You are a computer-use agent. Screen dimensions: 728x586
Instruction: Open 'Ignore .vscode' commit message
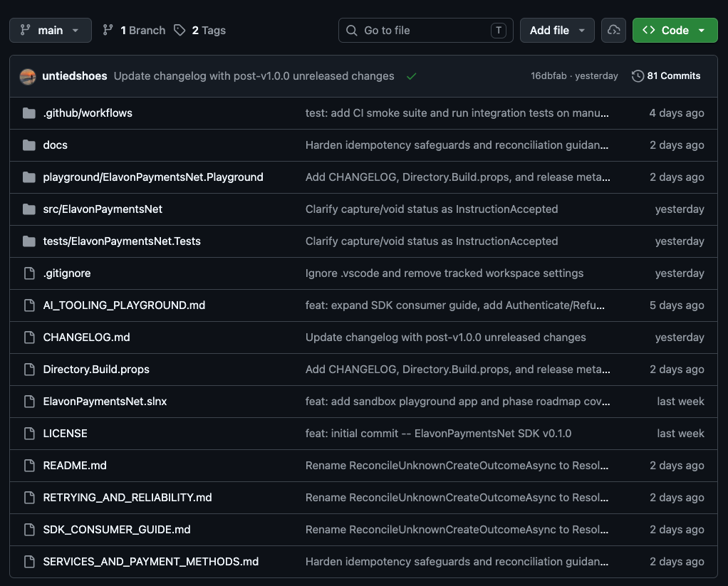444,273
